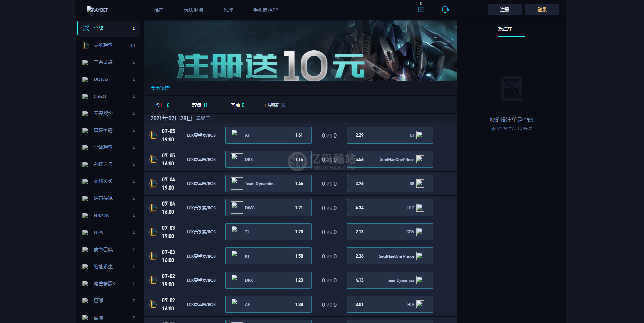The height and width of the screenshot is (323, 644).
Task: Click the 您的投注单是空的 message
Action: click(x=512, y=119)
